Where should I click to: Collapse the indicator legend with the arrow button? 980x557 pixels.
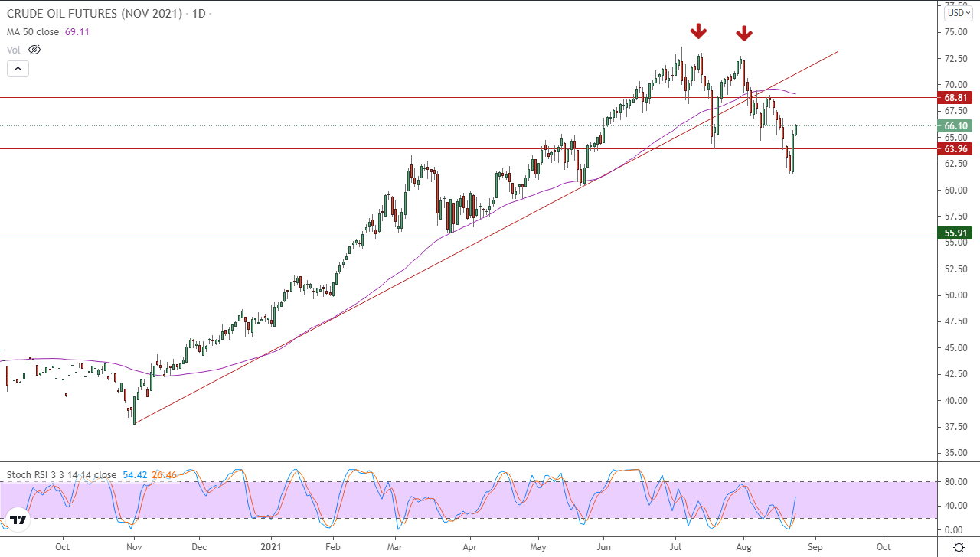(18, 68)
